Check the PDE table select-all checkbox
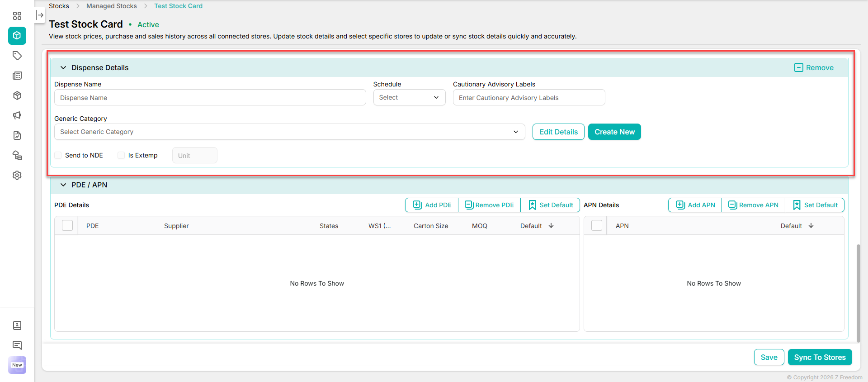The width and height of the screenshot is (868, 382). point(67,225)
